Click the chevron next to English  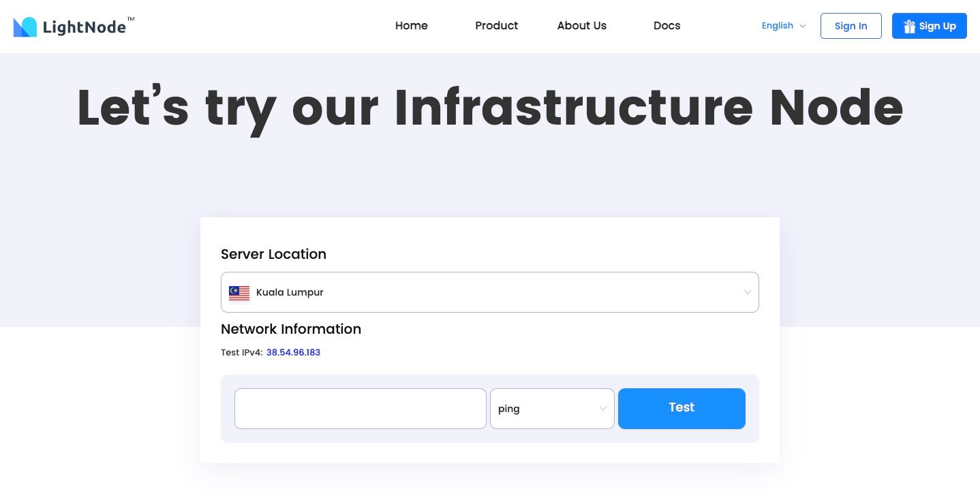802,26
